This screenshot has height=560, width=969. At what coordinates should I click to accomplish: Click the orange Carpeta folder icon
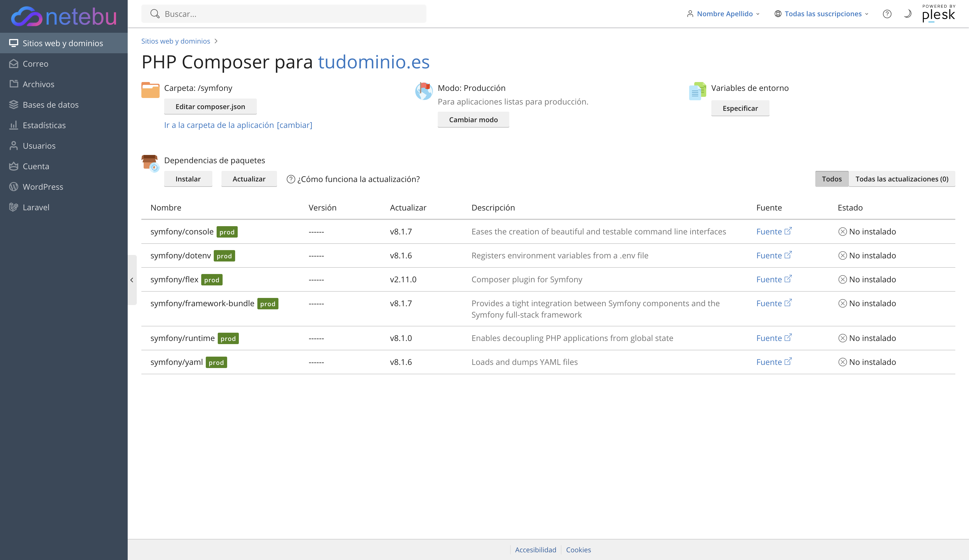point(150,90)
